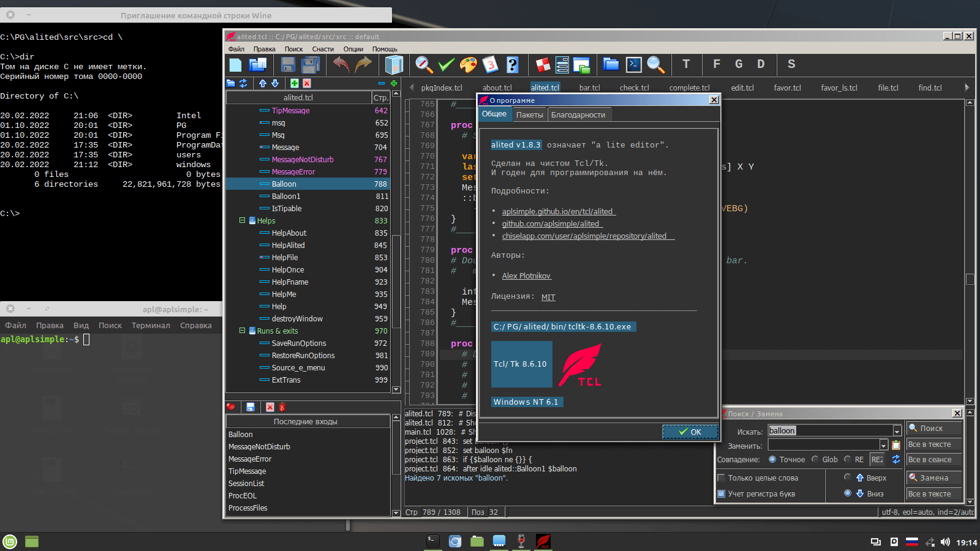Viewport: 980px width, 551px height.
Task: Click the redo arrow in alited toolbar
Action: (363, 64)
